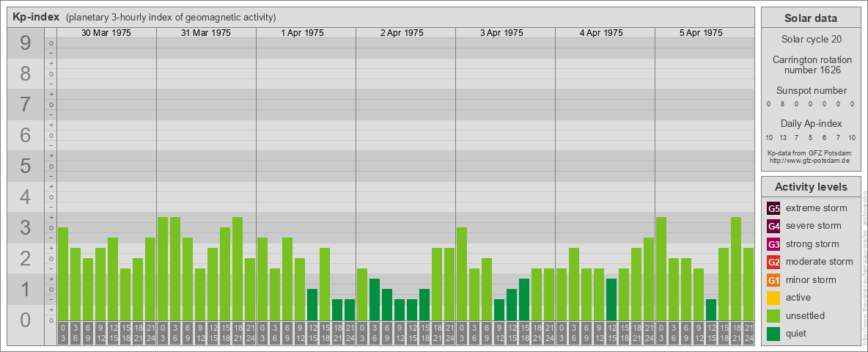Click the '12 15' time label under 2 Apr
Image resolution: width=868 pixels, height=352 pixels.
412,334
